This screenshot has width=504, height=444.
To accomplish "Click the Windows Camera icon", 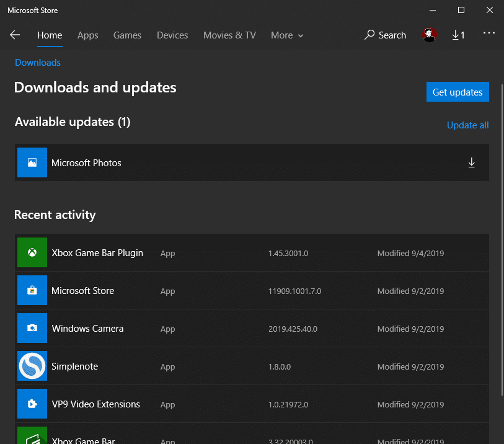I will [32, 328].
